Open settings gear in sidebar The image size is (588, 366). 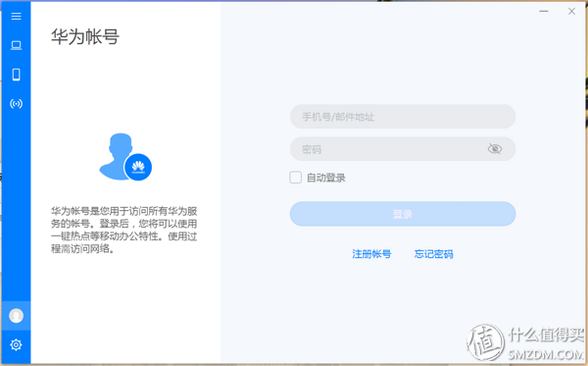coord(16,344)
